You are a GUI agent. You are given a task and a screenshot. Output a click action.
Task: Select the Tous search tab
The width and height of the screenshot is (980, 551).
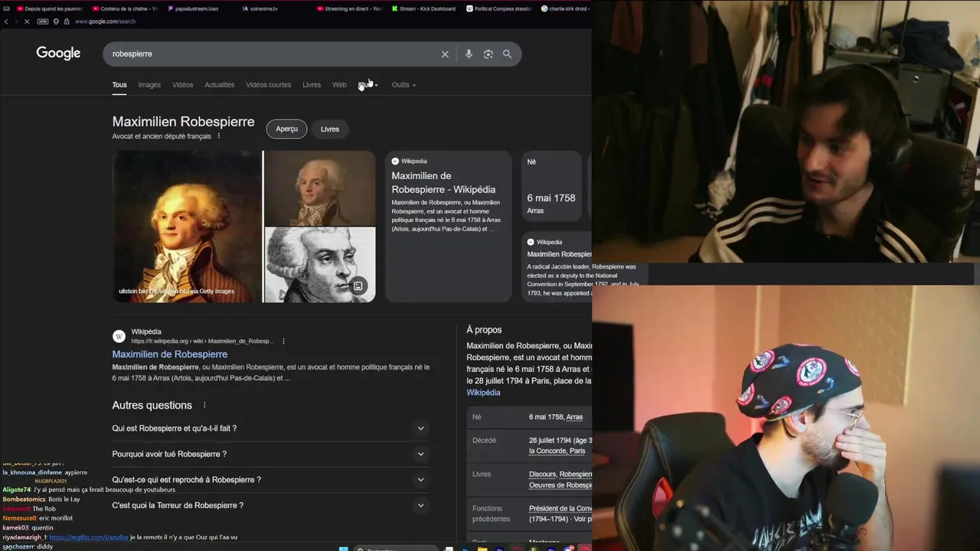tap(119, 85)
